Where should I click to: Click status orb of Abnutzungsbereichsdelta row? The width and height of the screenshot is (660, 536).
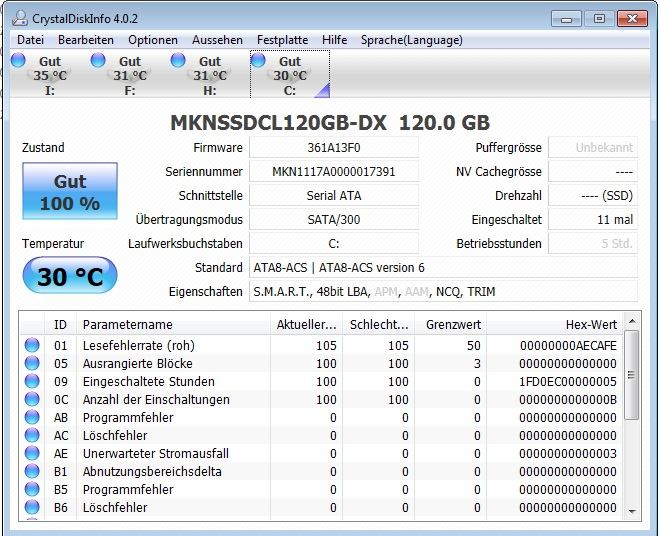[32, 472]
